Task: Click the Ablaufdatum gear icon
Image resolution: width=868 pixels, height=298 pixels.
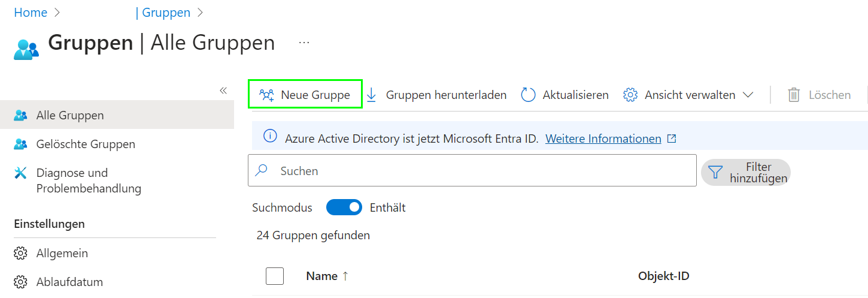Action: point(20,282)
